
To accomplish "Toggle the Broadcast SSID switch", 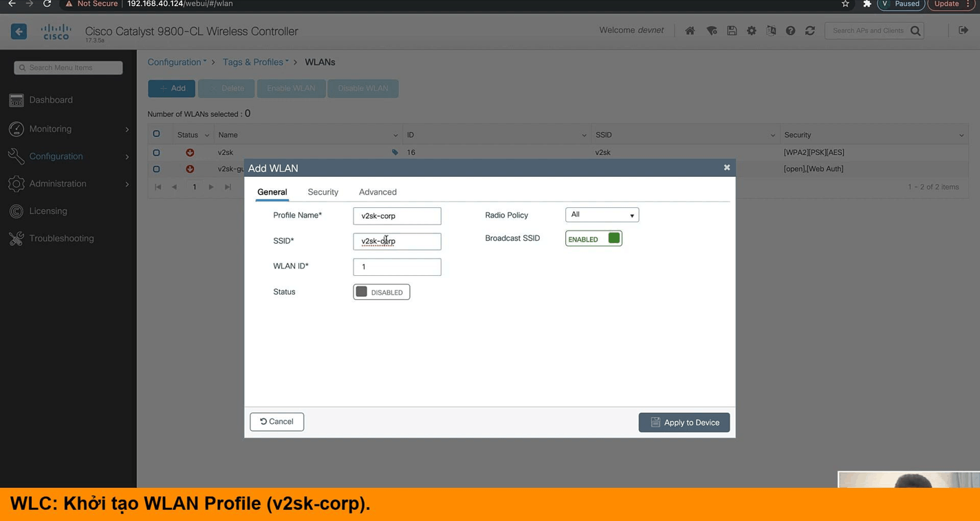I will 594,239.
